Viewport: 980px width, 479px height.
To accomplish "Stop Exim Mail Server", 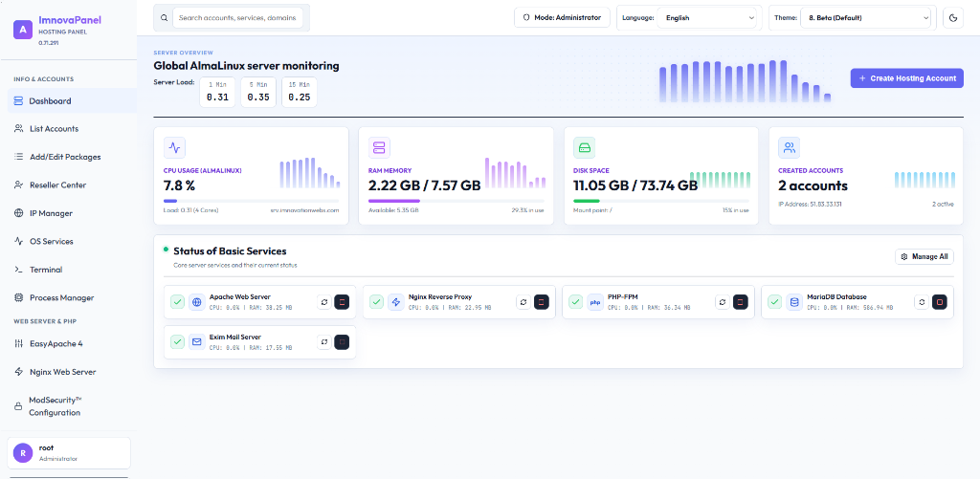I will click(x=342, y=342).
